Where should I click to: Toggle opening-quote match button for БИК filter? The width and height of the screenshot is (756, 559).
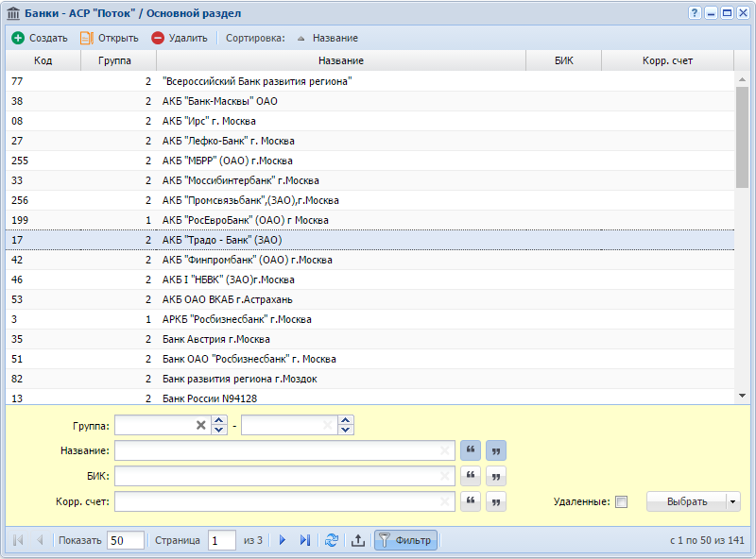coord(471,476)
